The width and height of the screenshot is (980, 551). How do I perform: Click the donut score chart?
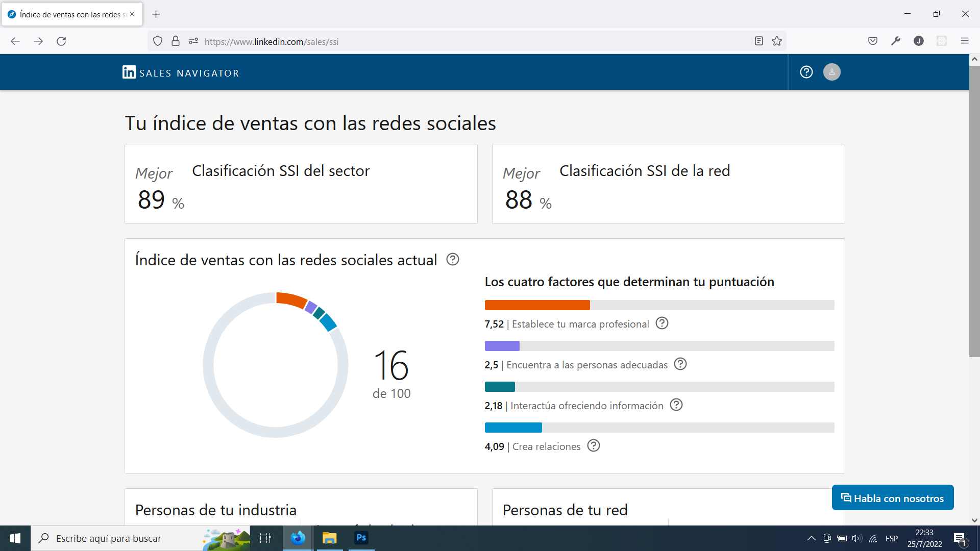[x=276, y=365]
